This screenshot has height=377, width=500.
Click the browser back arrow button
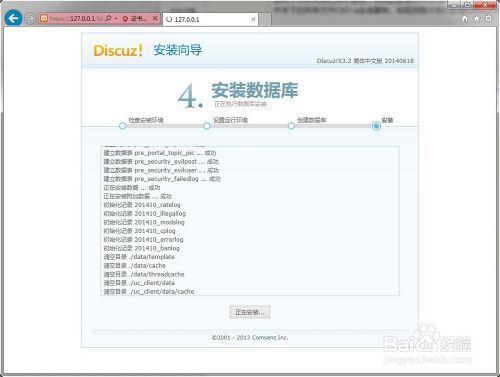point(13,18)
